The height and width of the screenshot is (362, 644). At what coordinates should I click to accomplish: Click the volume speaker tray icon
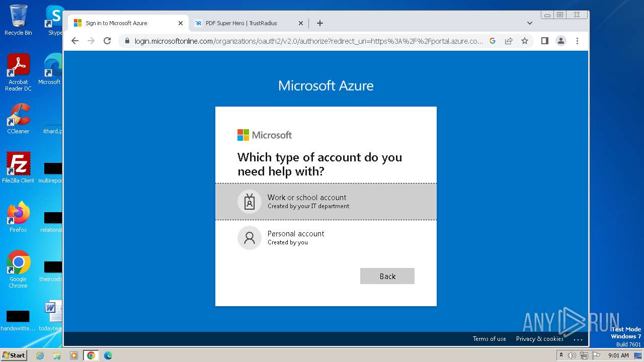coord(572,355)
